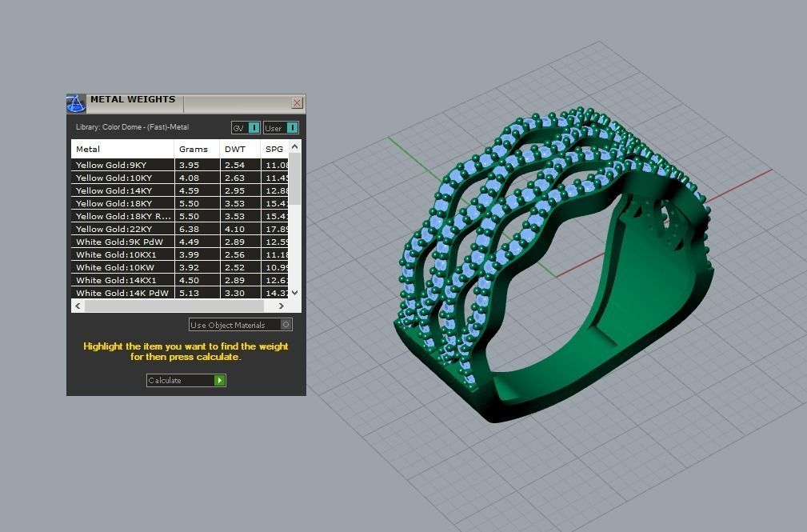
Task: Click the 3.95 grams value
Action: [189, 165]
